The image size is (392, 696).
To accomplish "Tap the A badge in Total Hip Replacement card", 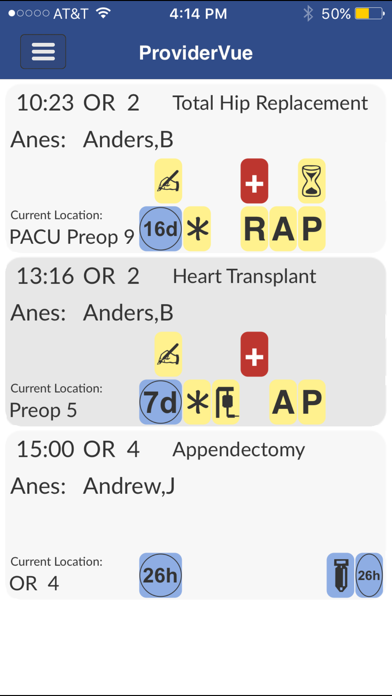I will 283,229.
